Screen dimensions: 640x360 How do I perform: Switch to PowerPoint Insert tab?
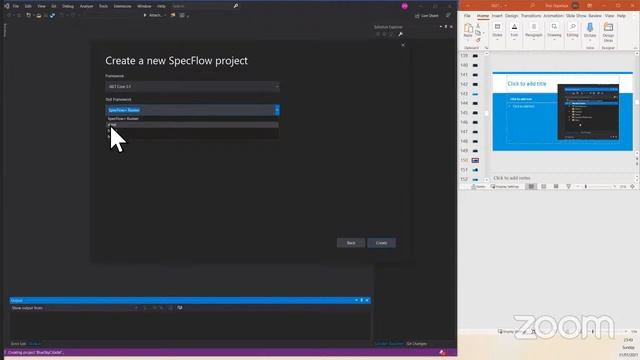coord(497,16)
